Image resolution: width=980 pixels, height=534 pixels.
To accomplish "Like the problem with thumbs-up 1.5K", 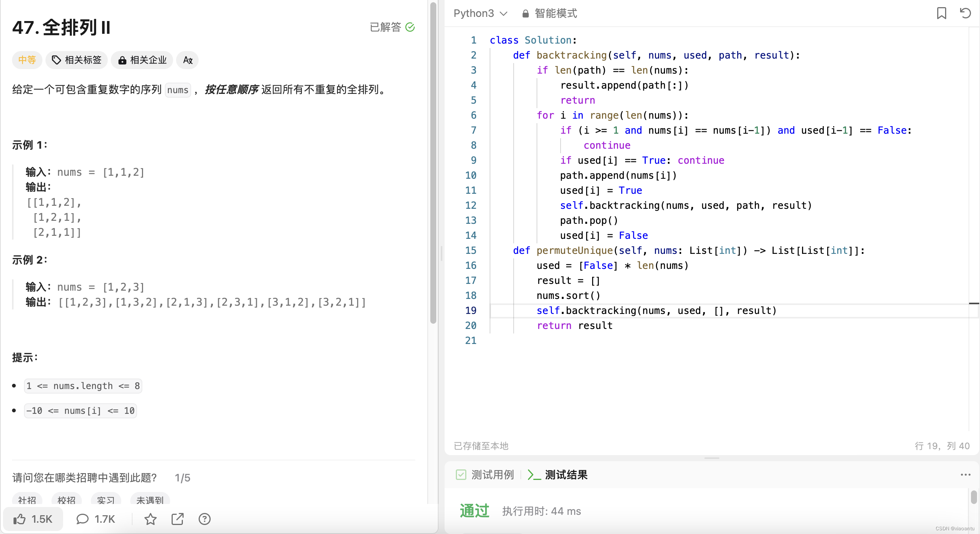I will pos(33,519).
